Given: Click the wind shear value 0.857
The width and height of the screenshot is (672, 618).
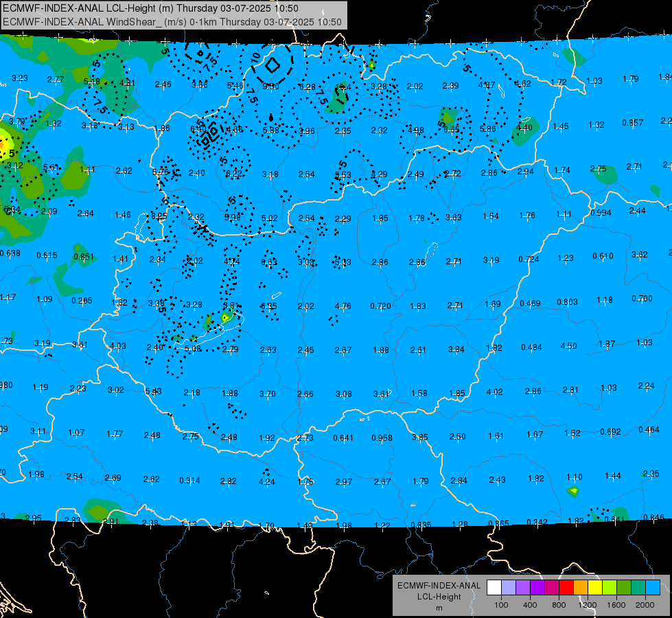Looking at the screenshot, I should click(x=633, y=123).
